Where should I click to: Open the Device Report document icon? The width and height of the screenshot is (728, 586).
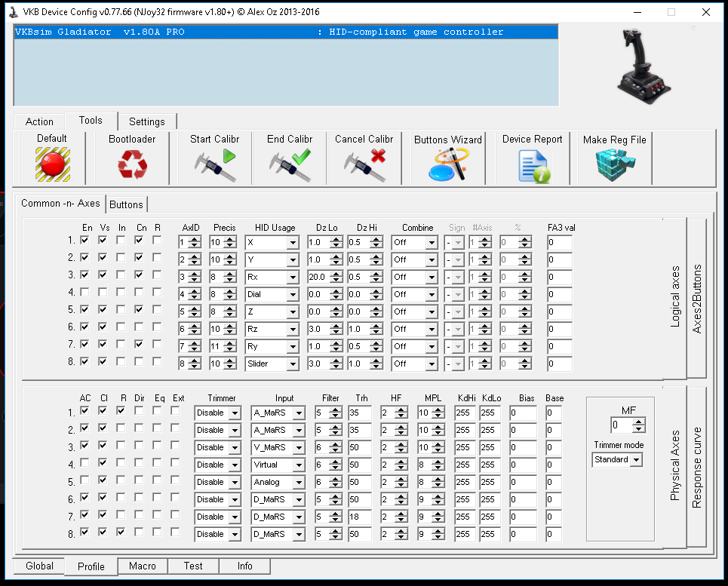pos(533,167)
